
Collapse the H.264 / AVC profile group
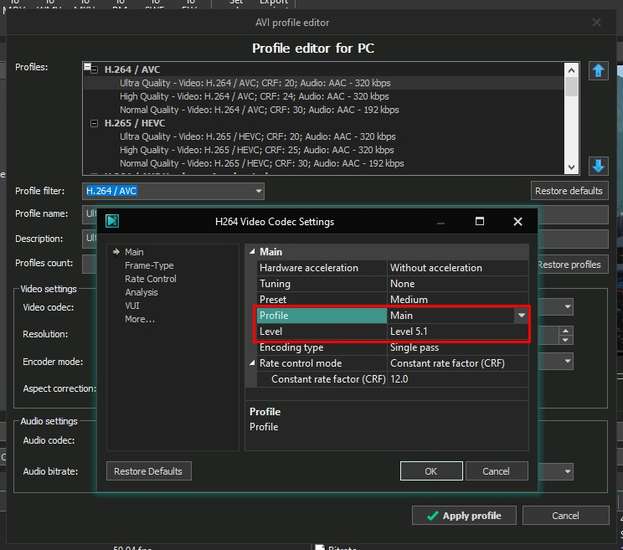[x=94, y=70]
